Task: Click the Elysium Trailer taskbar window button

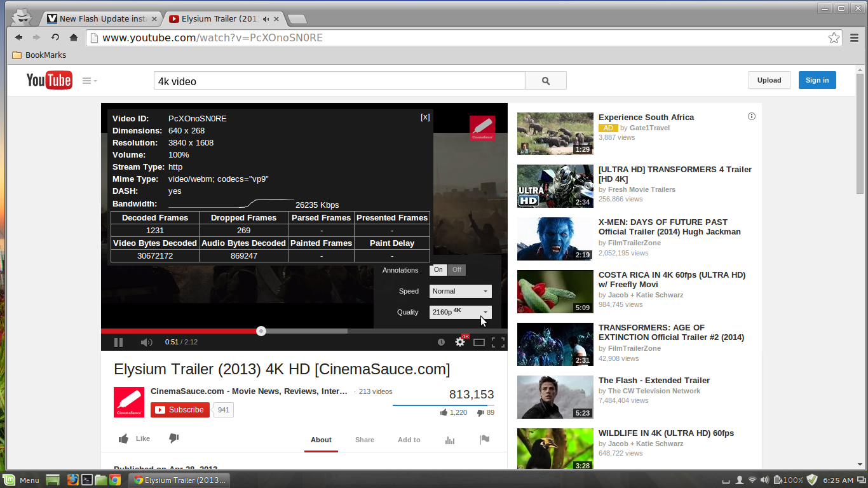Action: pos(179,480)
